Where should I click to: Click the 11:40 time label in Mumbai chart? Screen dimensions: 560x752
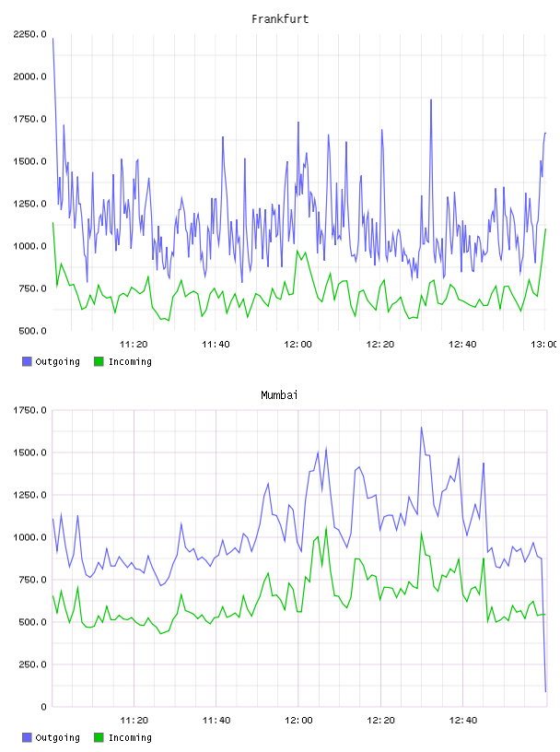(x=216, y=721)
